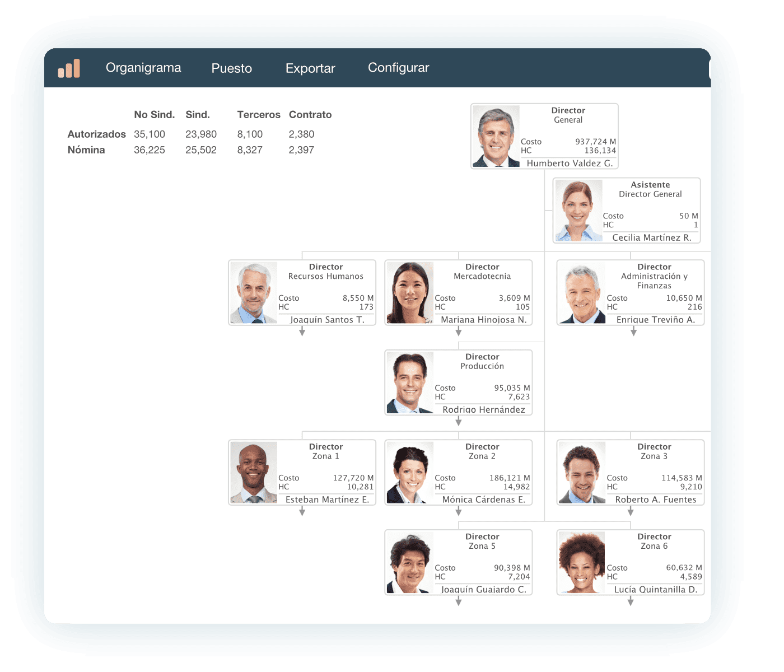Image resolution: width=784 pixels, height=672 pixels.
Task: Click Joaquín Guajardo C. photo
Action: (x=410, y=562)
